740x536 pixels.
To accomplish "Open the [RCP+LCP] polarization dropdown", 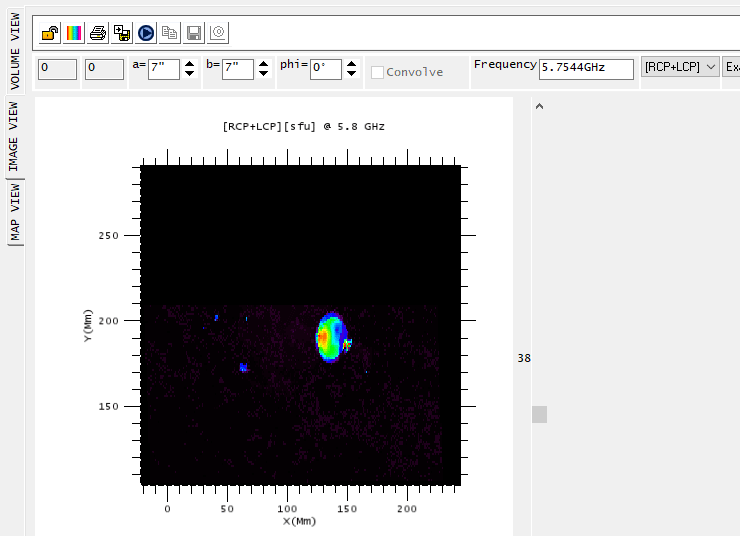I will click(680, 67).
